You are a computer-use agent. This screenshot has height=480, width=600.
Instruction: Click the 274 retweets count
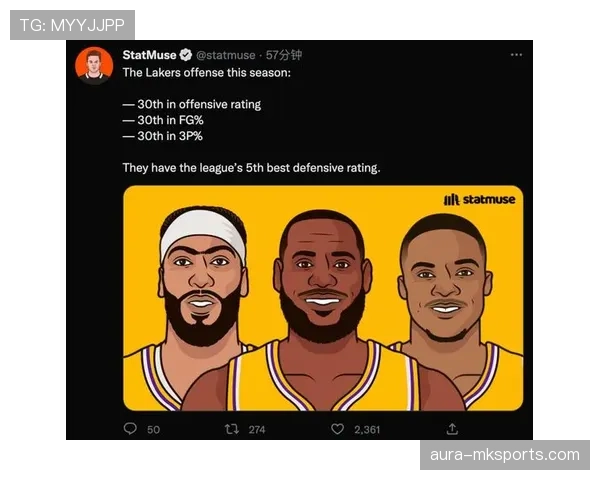[257, 429]
